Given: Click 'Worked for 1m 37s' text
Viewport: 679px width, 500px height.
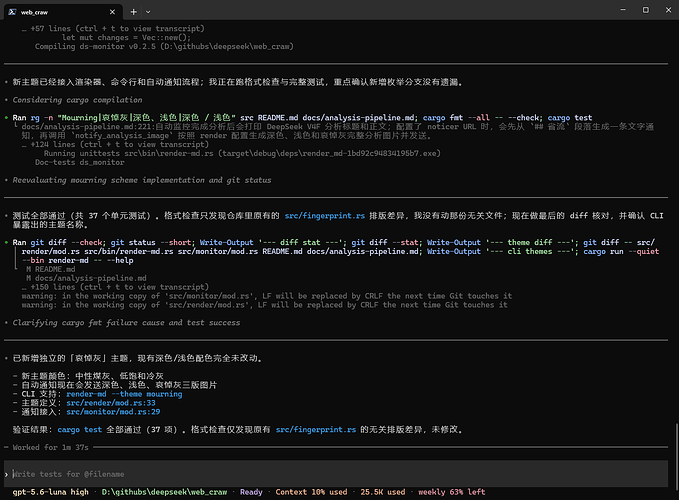Looking at the screenshot, I should tap(50, 447).
